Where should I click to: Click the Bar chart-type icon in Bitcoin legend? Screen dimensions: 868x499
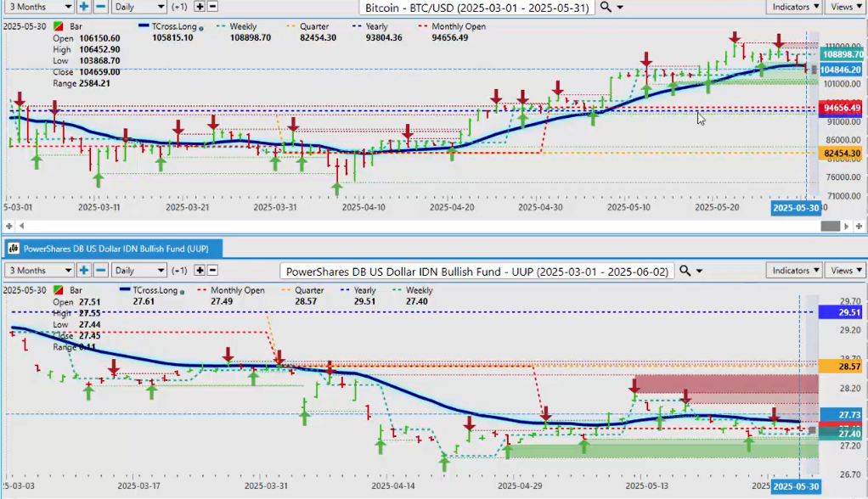tap(57, 27)
